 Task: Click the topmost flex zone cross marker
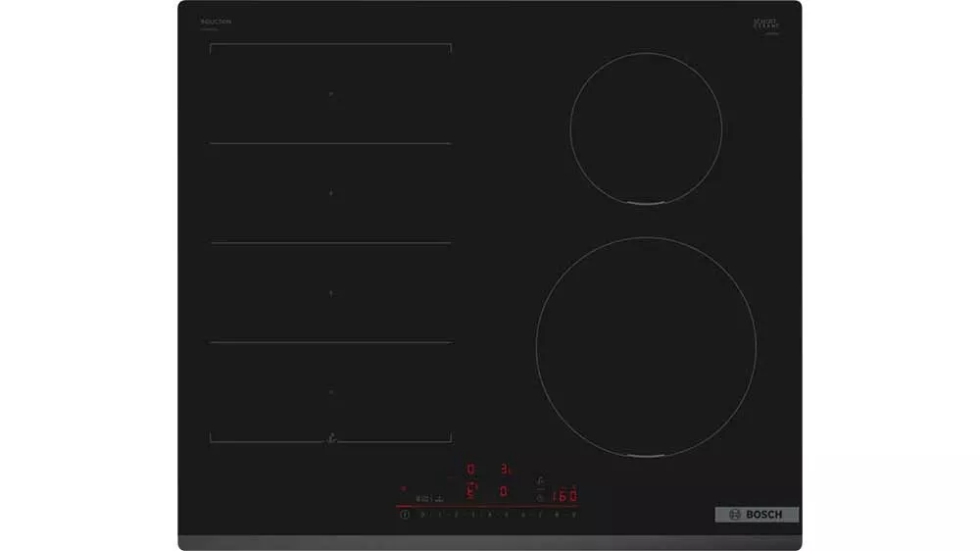[330, 94]
